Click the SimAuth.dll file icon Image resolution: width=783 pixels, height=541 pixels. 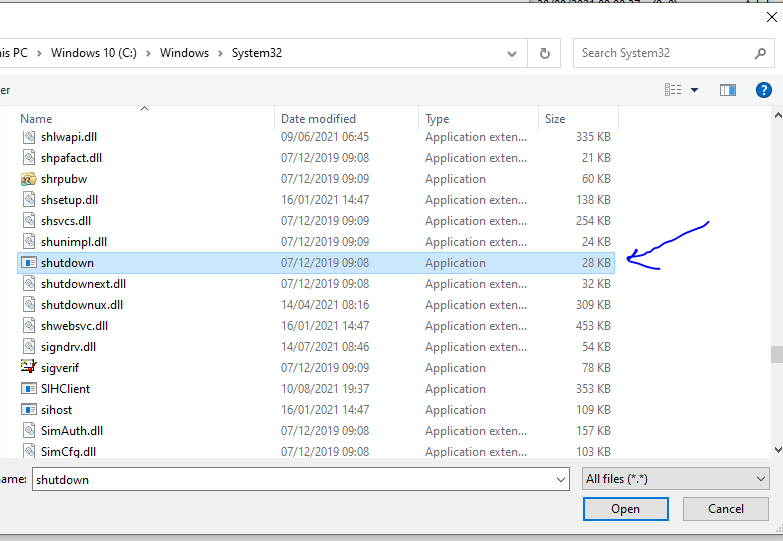tap(29, 431)
